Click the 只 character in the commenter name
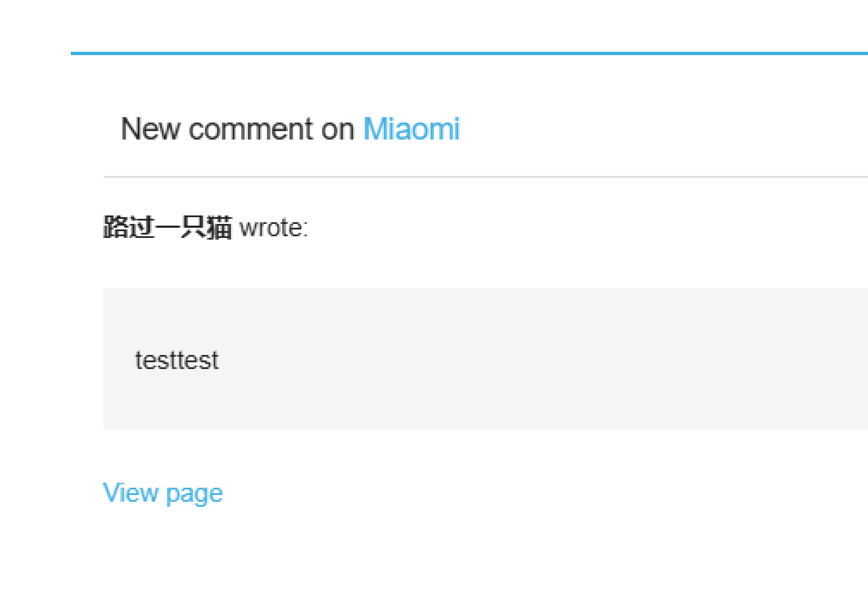The image size is (868, 612). pos(194,227)
